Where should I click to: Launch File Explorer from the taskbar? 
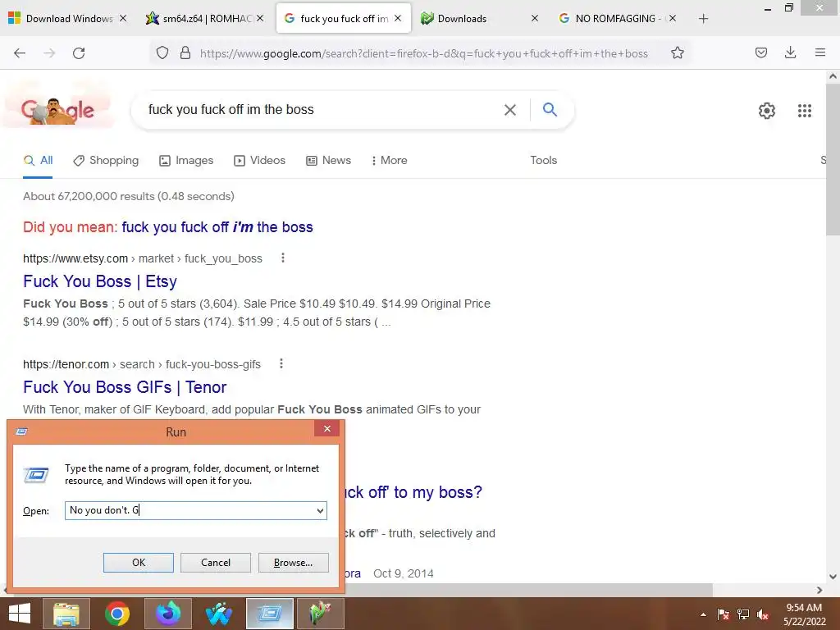tap(66, 614)
